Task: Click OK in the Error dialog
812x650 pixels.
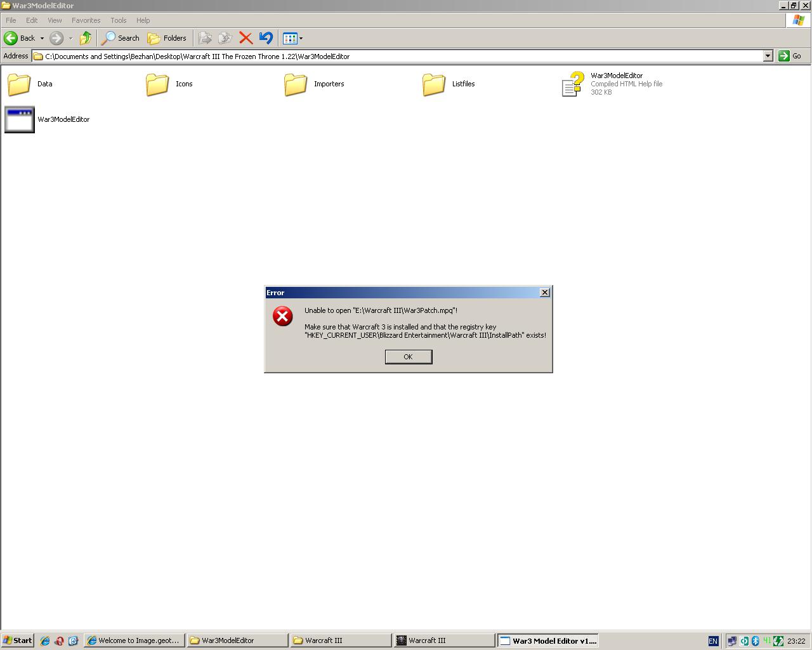Action: tap(409, 357)
